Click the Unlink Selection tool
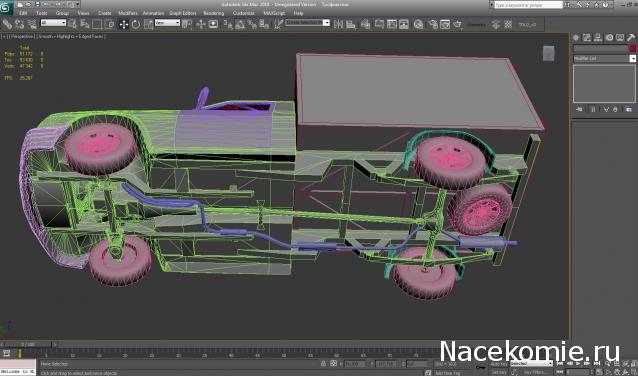 20,24
